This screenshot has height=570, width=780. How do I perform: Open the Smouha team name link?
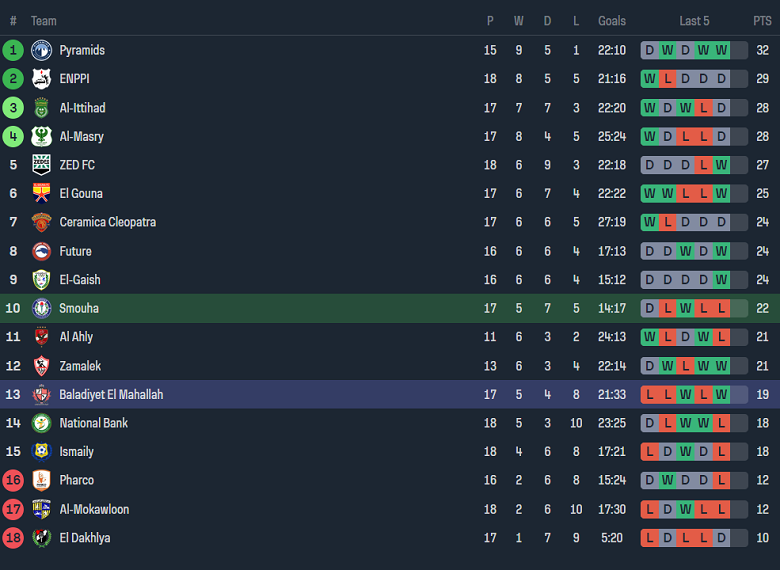point(79,309)
